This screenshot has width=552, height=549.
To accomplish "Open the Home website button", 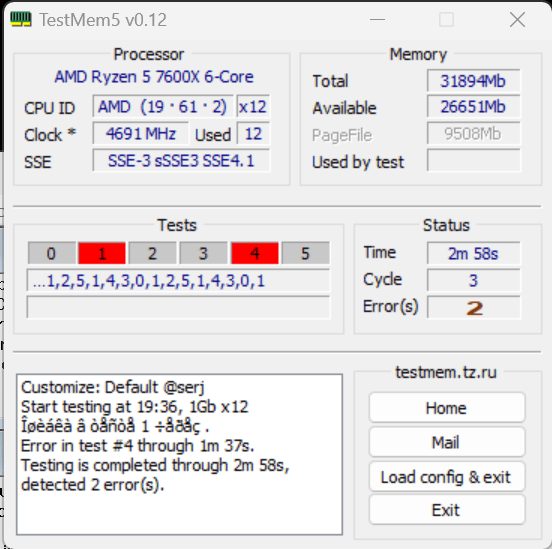I will pos(447,408).
